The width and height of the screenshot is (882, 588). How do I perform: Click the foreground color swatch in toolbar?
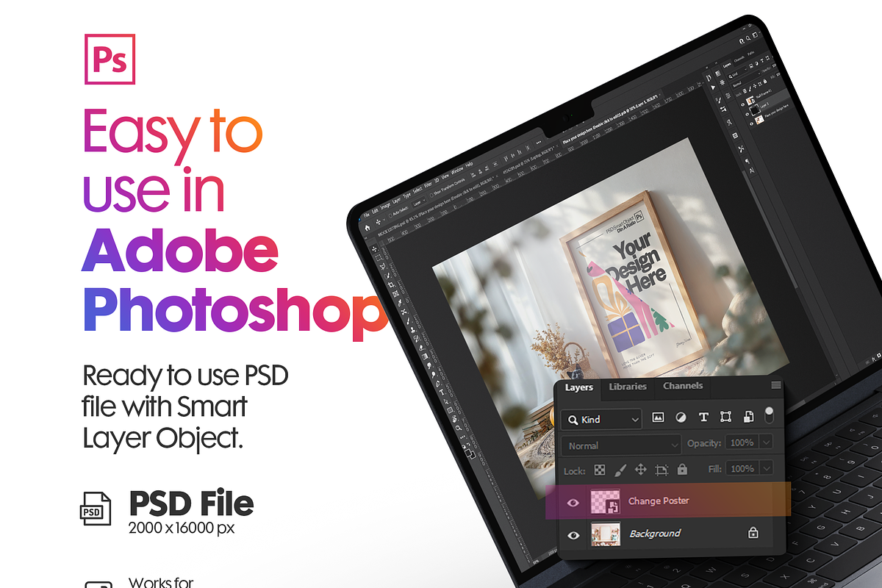point(467,452)
